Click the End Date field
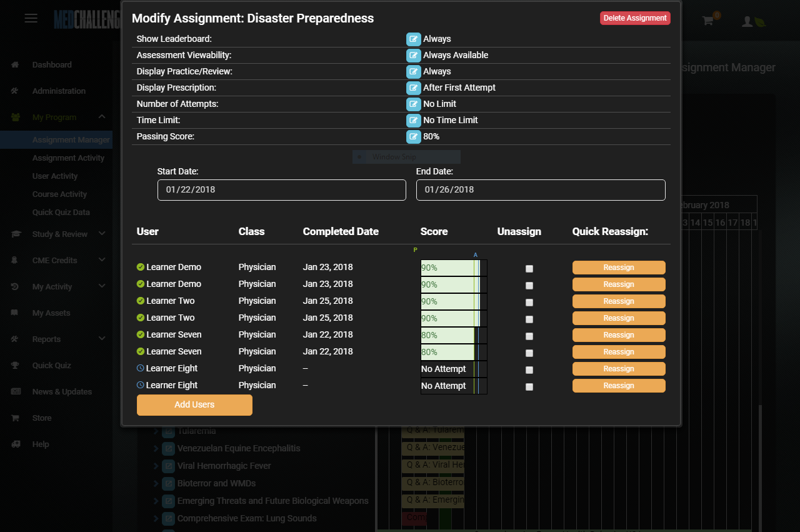Screen dimensions: 800x532 [x=541, y=190]
